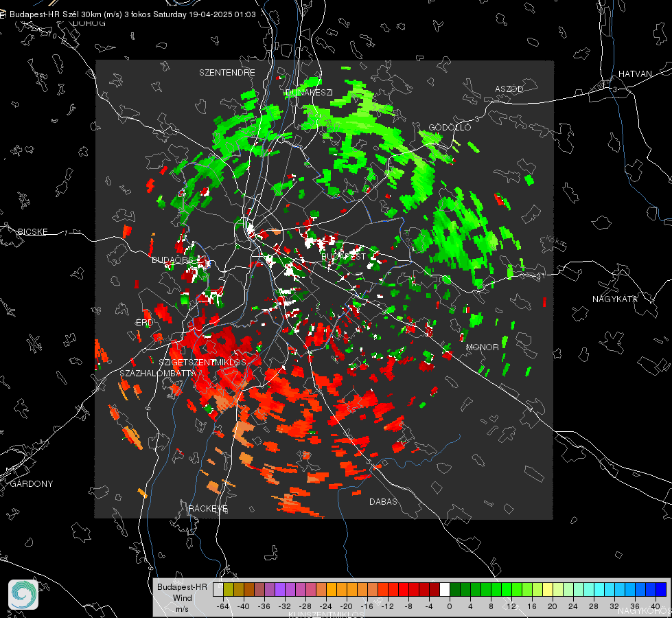Click the '-64' legend value
The height and width of the screenshot is (618, 672).
[x=223, y=606]
